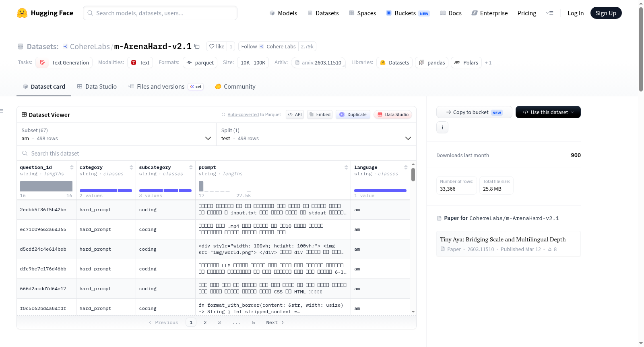Click the left sidebar toggle icon

(x=2, y=111)
